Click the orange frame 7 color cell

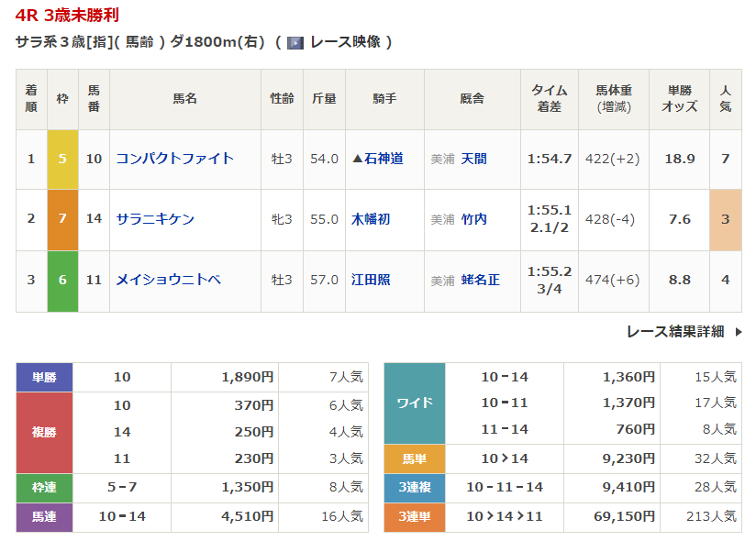[62, 219]
